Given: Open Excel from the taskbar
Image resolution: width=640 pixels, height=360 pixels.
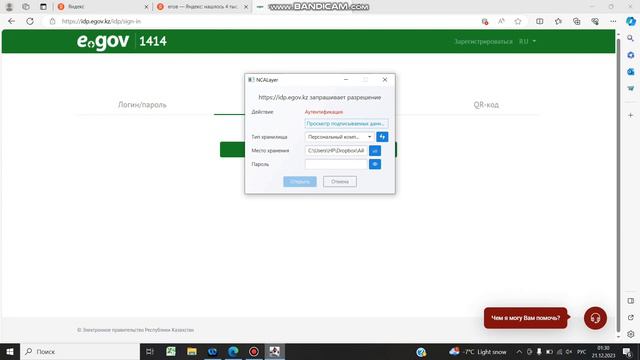Looking at the screenshot, I should [x=171, y=351].
